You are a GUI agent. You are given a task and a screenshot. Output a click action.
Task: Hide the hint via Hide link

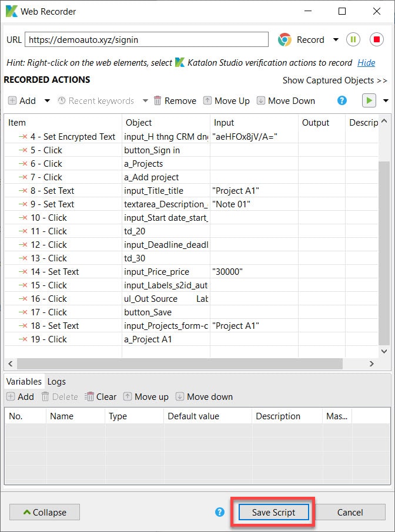click(366, 63)
